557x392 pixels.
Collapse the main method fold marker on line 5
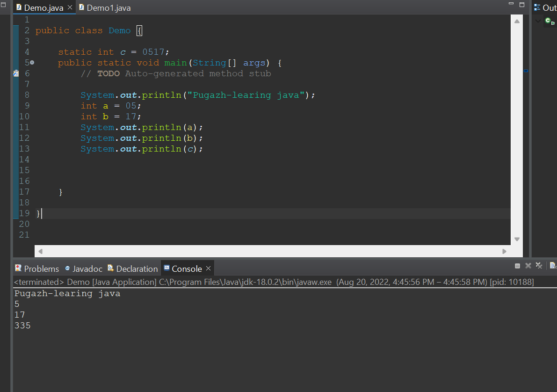32,62
